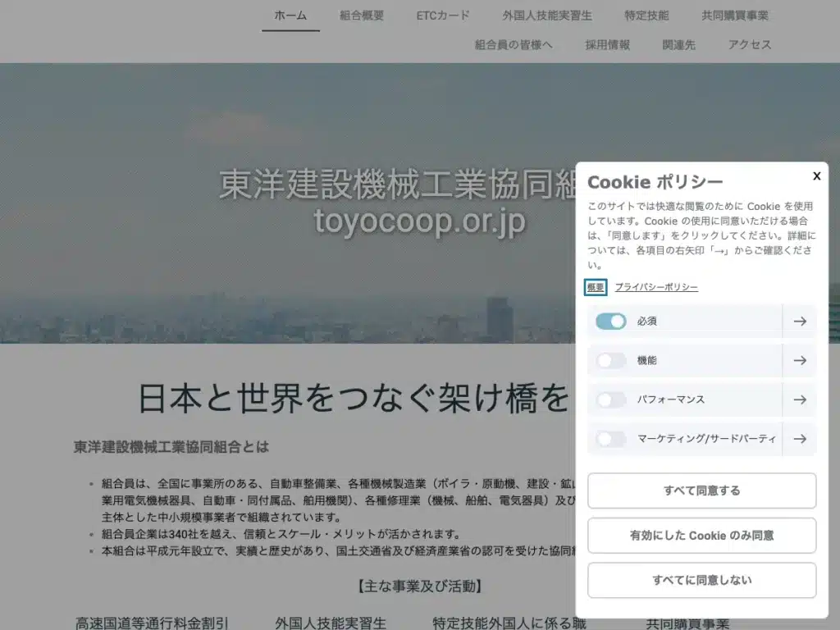Screen dimensions: 840x630
Task: Toggle the 必須 cookie switch
Action: click(x=610, y=322)
